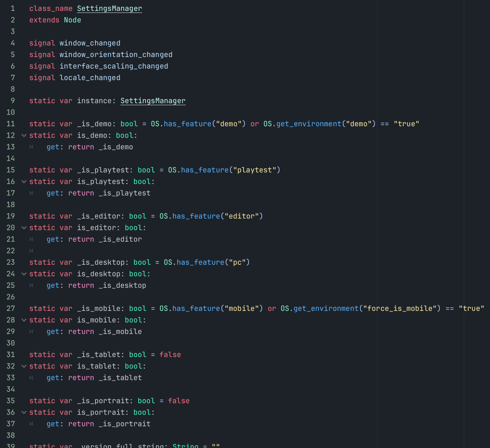Click the SettingsManager type on the instance line

153,101
